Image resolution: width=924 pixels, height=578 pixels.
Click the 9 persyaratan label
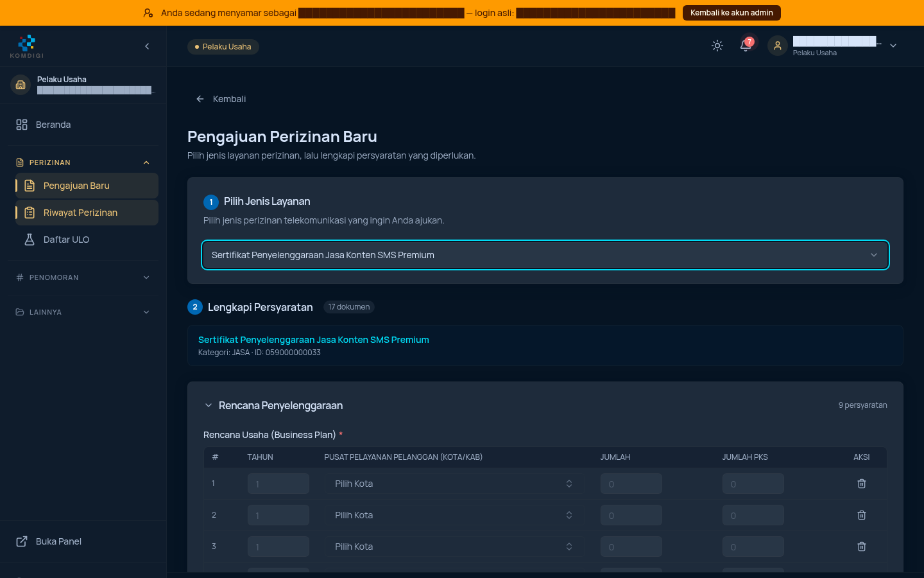tap(862, 405)
